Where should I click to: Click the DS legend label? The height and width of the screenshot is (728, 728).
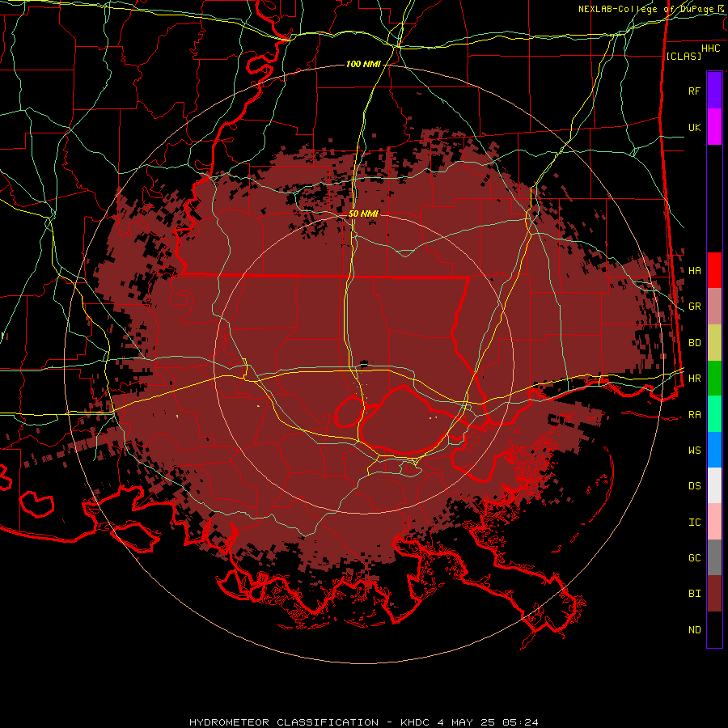pos(695,486)
